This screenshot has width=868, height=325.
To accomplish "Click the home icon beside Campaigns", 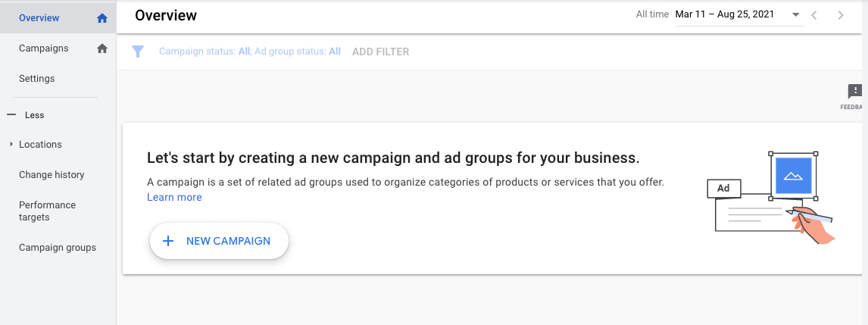I will click(x=102, y=48).
